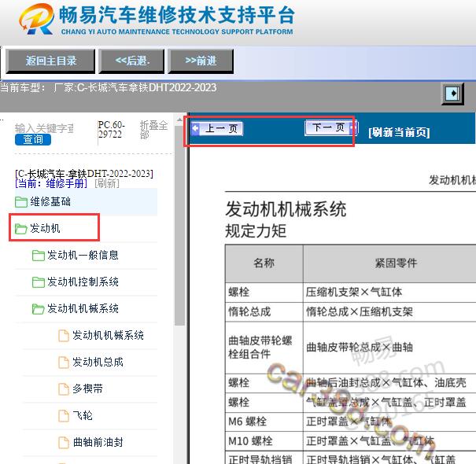476x464 pixels.
Task: Collapse the 发动机机械系统 folder node
Action: 83,309
